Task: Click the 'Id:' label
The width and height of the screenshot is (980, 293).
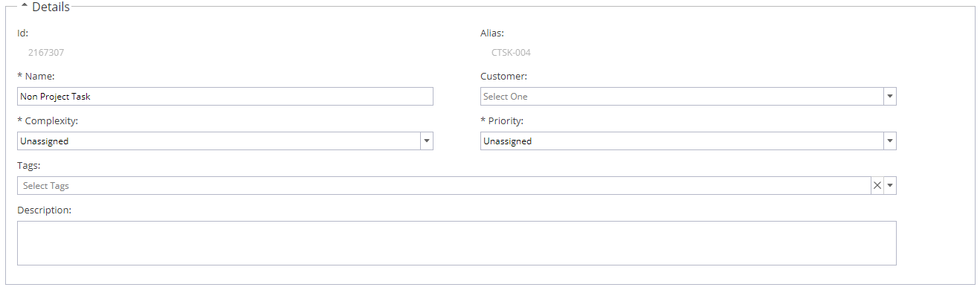Action: [22, 33]
